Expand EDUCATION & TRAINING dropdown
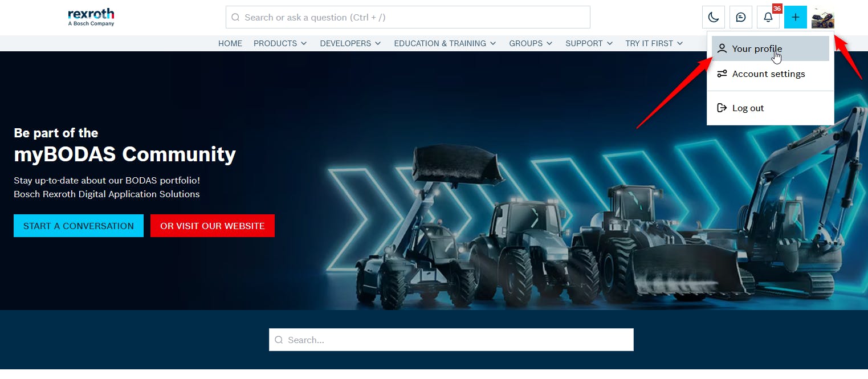 coord(445,43)
